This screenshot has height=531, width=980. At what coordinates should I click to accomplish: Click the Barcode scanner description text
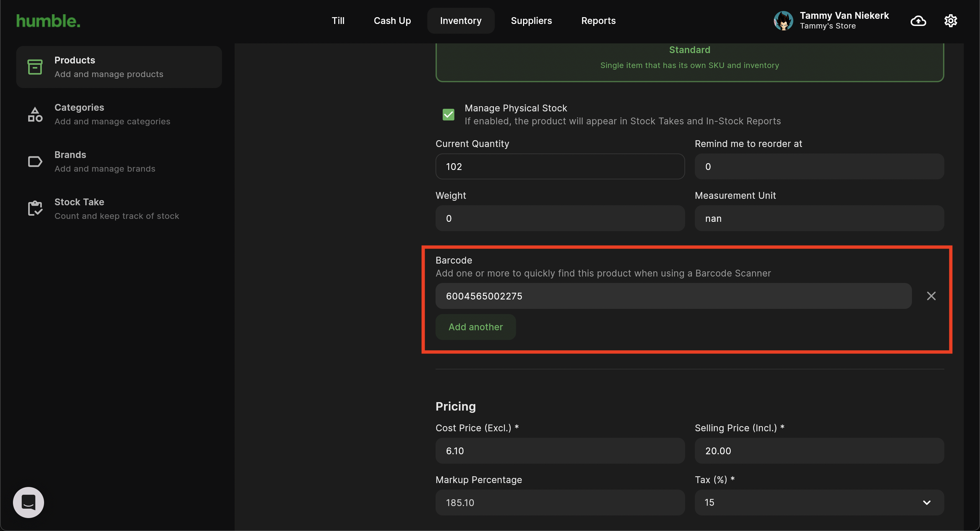click(x=603, y=273)
